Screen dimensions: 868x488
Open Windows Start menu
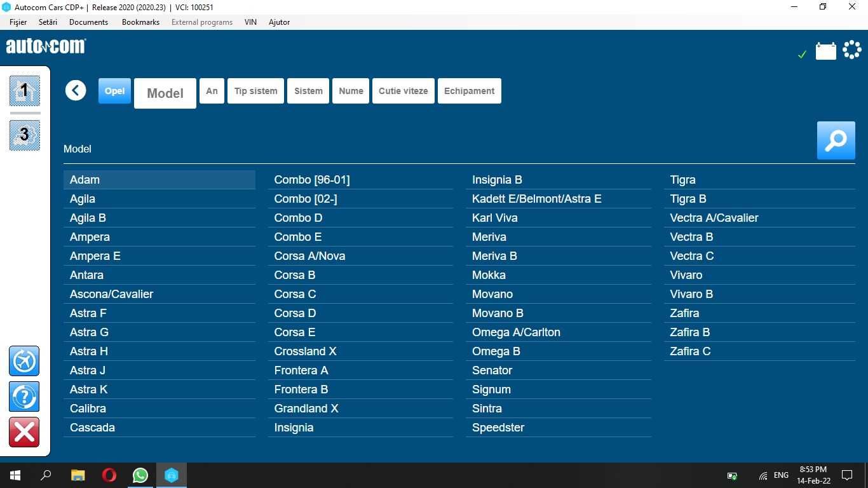[15, 475]
